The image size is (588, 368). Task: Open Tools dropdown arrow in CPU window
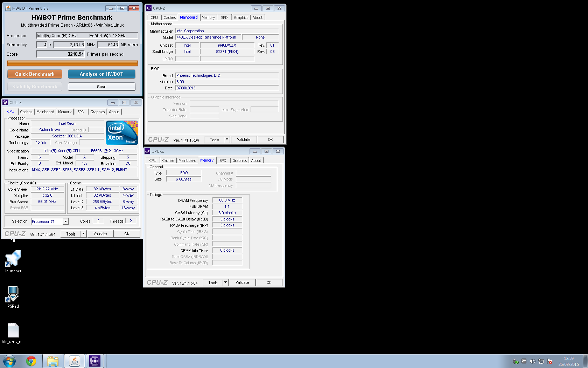pyautogui.click(x=83, y=234)
